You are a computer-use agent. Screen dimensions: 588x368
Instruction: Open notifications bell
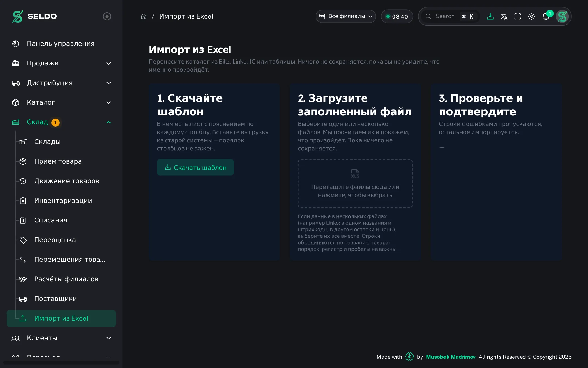(546, 16)
